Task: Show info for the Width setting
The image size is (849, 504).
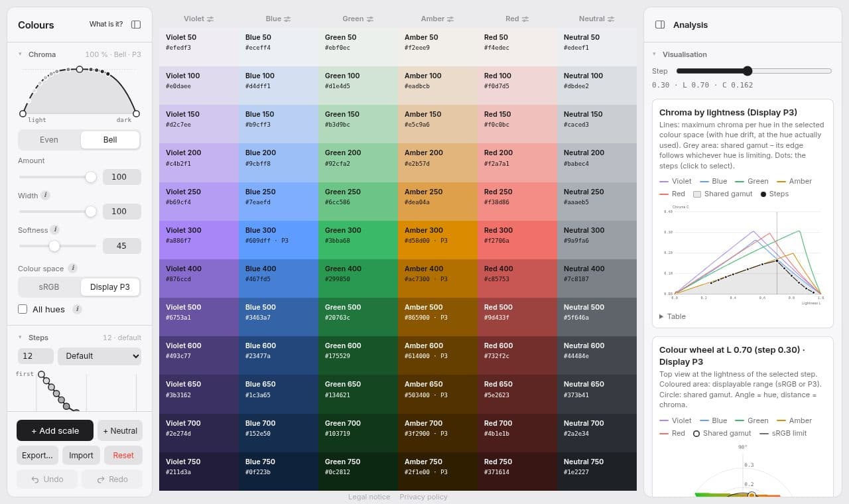Action: 45,196
